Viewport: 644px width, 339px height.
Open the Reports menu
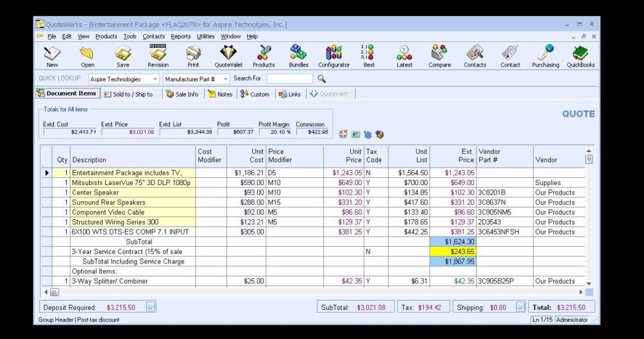(x=180, y=37)
